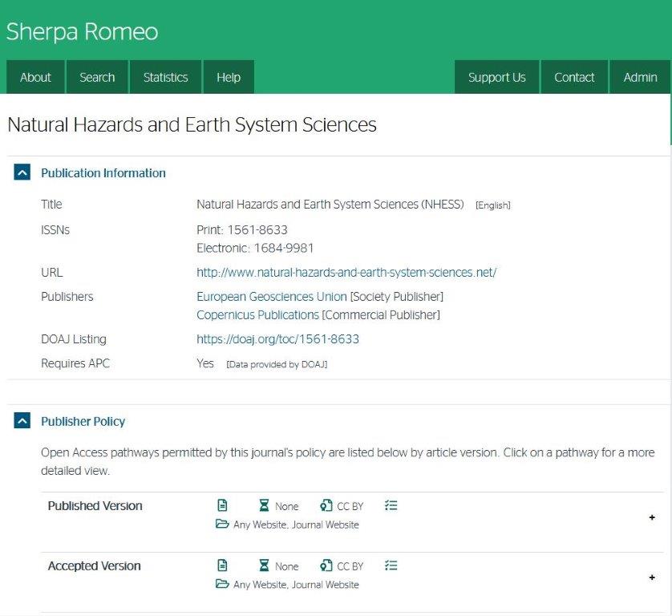Screen dimensions: 672x616
Task: Click the hourglass embargo icon in Accepted Version row
Action: pyautogui.click(x=265, y=565)
